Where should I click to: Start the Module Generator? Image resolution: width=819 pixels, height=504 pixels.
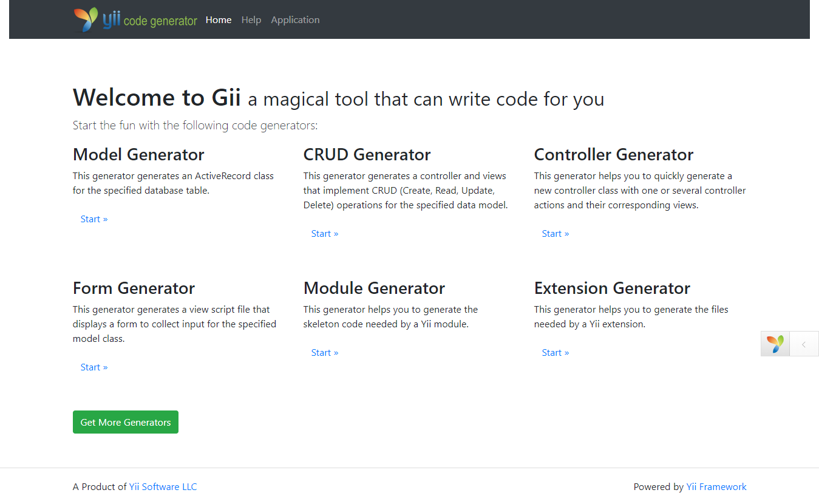click(x=325, y=353)
